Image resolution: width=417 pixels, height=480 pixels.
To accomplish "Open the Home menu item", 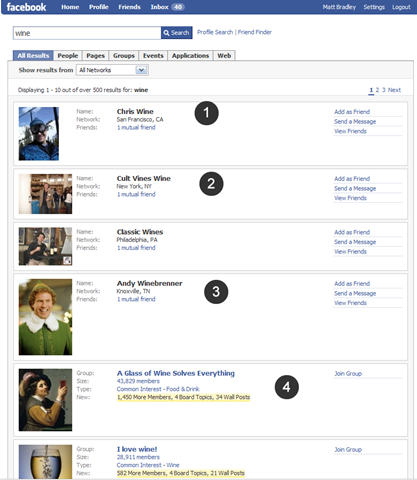I will click(x=70, y=7).
